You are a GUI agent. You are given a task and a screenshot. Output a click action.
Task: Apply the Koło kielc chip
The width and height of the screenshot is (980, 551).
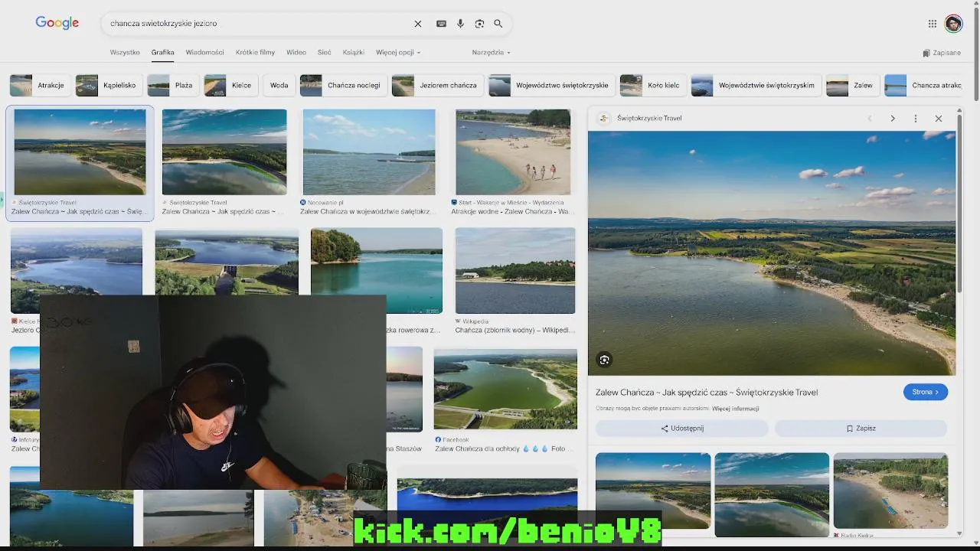[x=653, y=85]
